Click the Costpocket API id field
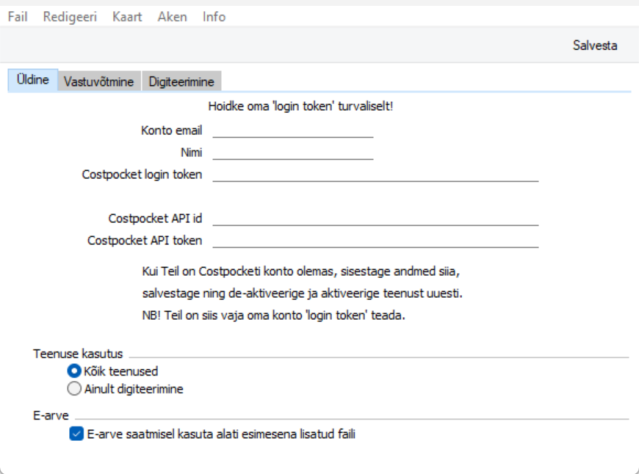Viewport: 639px width, 474px height. (x=375, y=219)
